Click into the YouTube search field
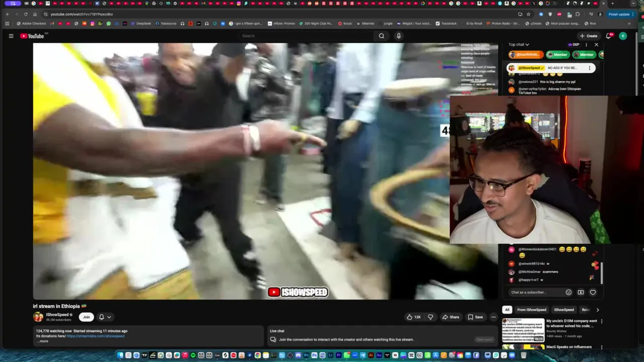This screenshot has height=362, width=644. coord(306,36)
